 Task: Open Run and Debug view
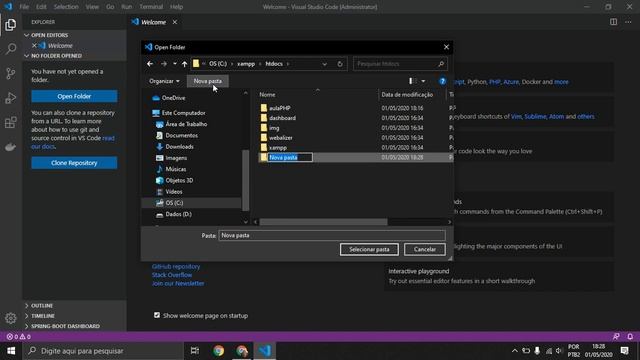click(11, 98)
